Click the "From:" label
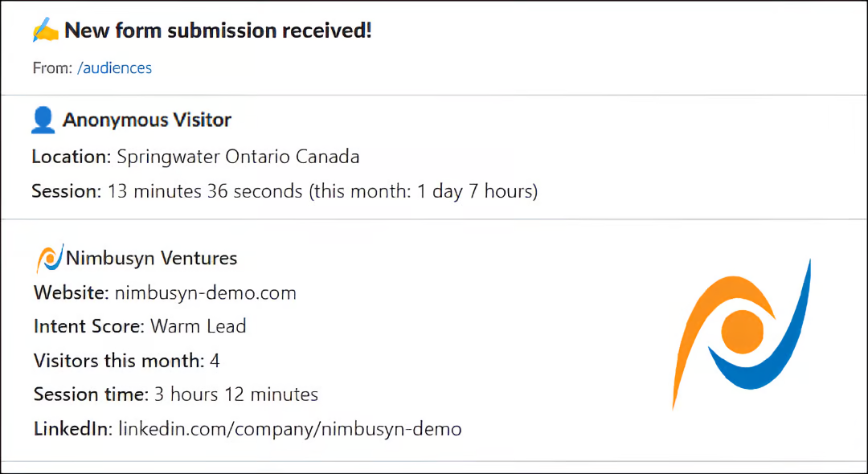Screen dimensions: 868x474 52,68
